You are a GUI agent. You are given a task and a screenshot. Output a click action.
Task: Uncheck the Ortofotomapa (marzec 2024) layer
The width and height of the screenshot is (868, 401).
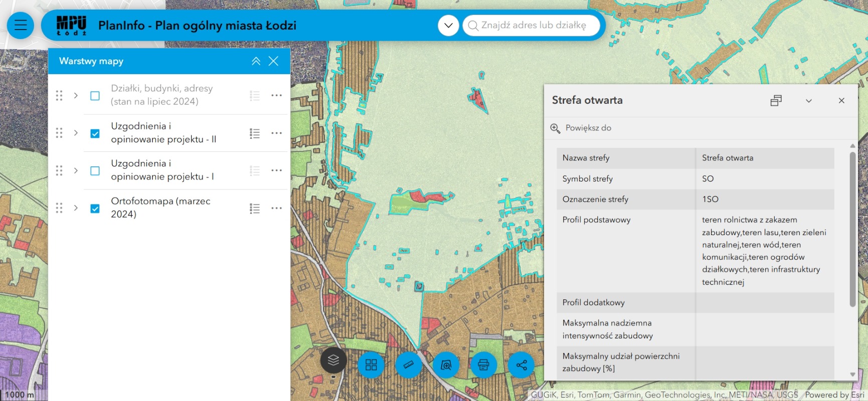point(95,208)
